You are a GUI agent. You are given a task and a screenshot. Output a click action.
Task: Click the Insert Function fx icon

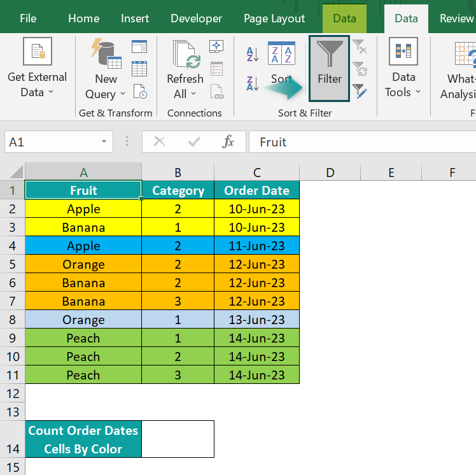pos(228,141)
